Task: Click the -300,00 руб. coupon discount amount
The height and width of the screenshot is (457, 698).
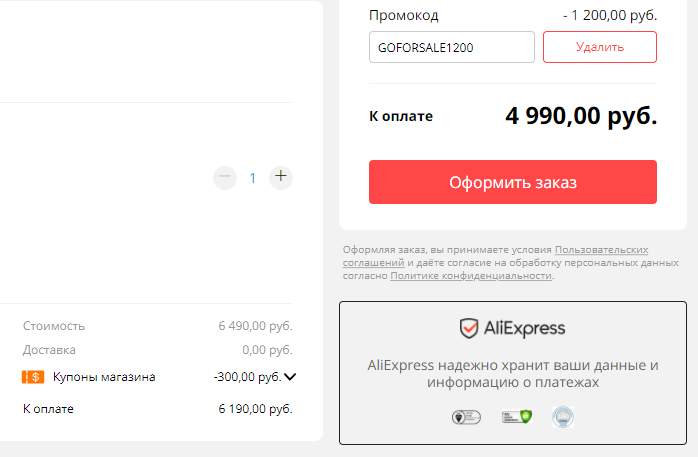Action: [x=248, y=377]
